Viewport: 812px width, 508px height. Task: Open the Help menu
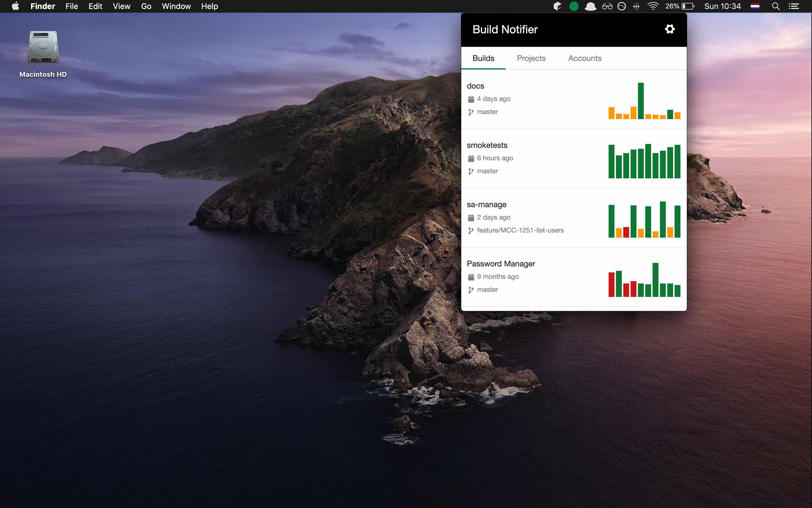tap(209, 6)
